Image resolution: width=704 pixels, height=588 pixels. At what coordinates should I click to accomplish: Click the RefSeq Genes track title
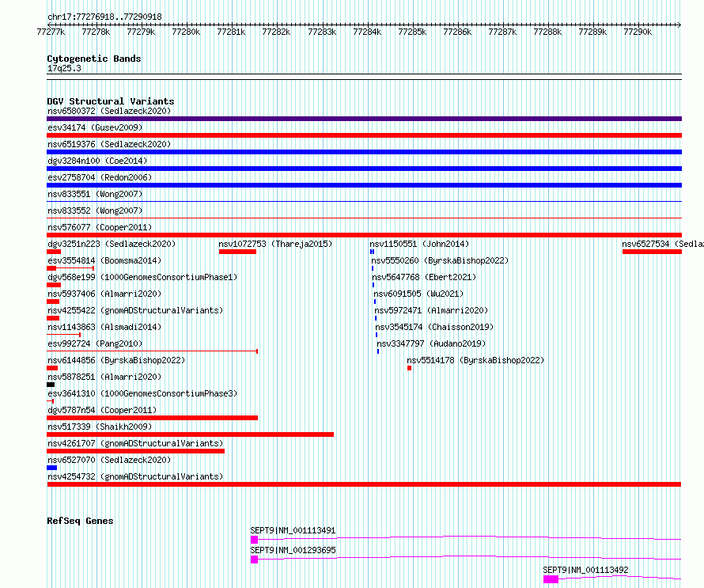coord(80,521)
